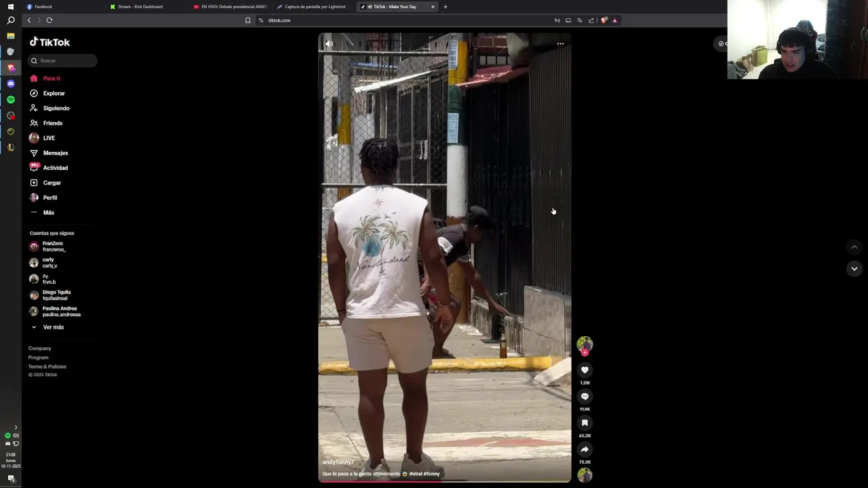Share the video with arrow icon
The width and height of the screenshot is (868, 488).
[585, 449]
